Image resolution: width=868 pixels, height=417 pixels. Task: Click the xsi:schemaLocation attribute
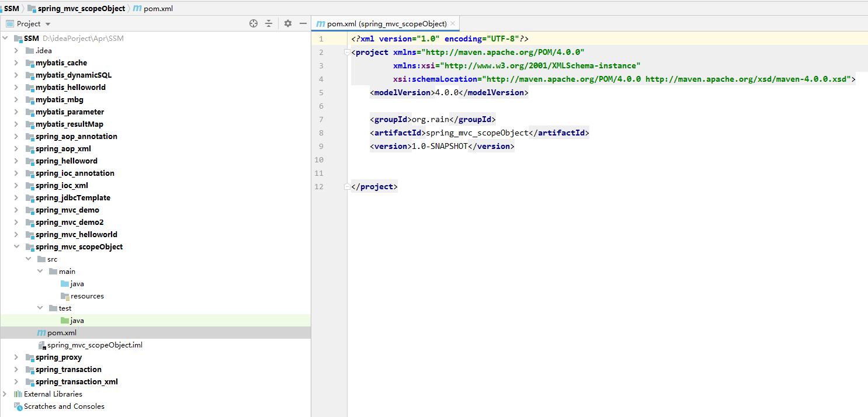click(435, 79)
